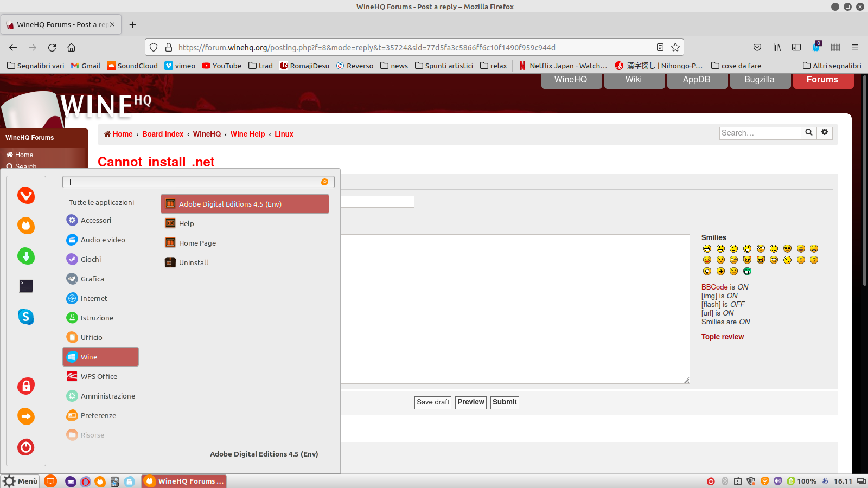Viewport: 868px width, 488px height.
Task: Open advanced search gear icon
Action: pos(825,133)
